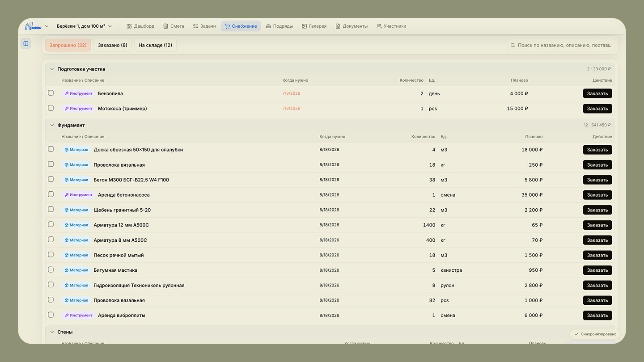Switch to the Заказано (8) tab
The height and width of the screenshot is (362, 644).
113,45
